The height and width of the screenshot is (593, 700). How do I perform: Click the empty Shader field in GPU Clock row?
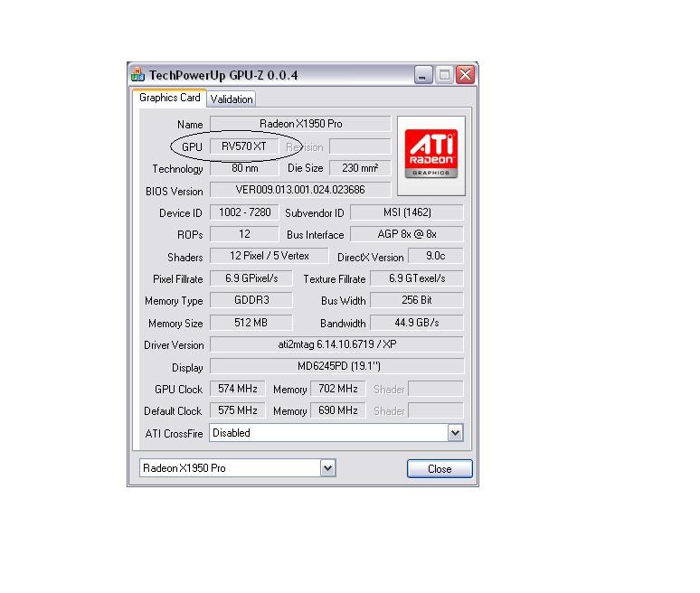pyautogui.click(x=436, y=388)
